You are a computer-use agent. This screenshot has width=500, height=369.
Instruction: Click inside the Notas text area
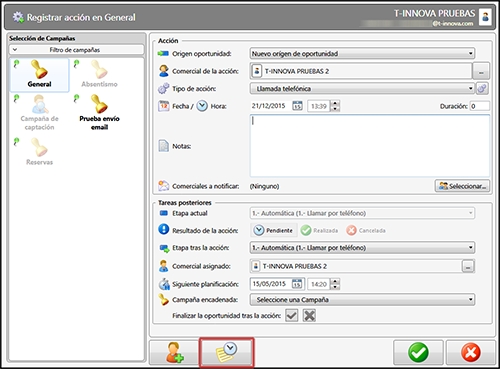pos(370,146)
